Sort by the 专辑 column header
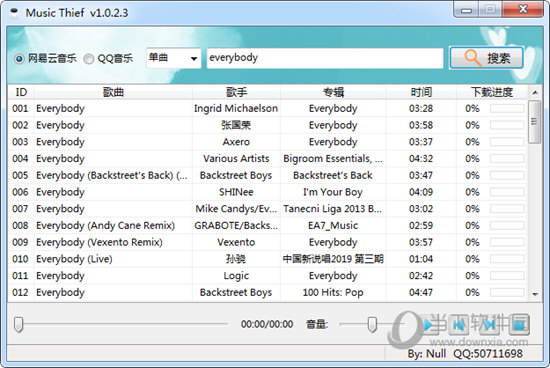550x368 pixels. [333, 92]
